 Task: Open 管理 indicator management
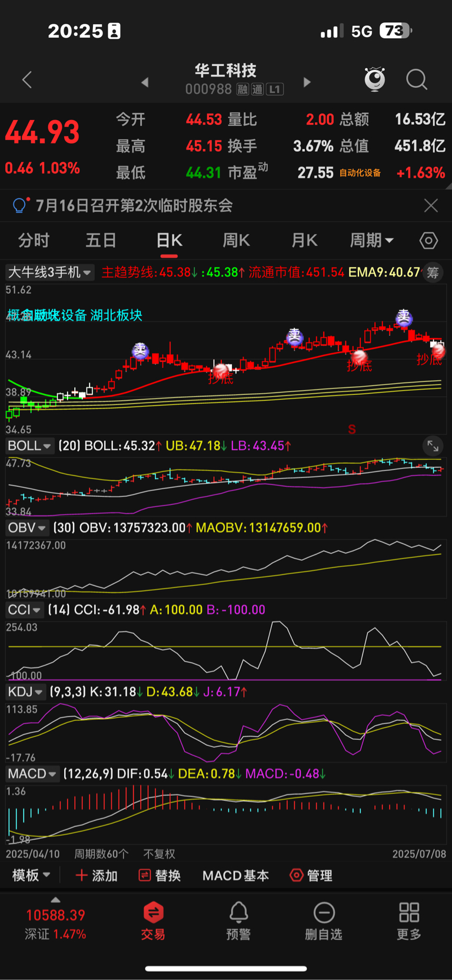pyautogui.click(x=311, y=875)
